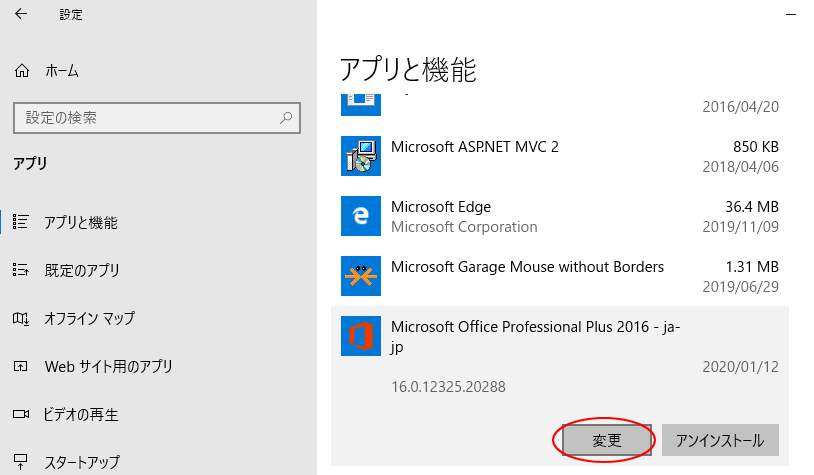
Task: Open Home via the house icon
Action: click(x=22, y=71)
